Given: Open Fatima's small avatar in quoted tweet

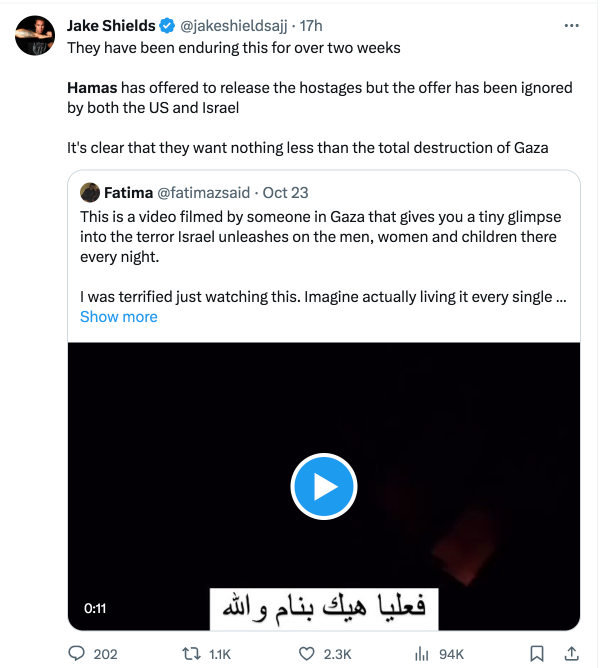Looking at the screenshot, I should tap(89, 192).
